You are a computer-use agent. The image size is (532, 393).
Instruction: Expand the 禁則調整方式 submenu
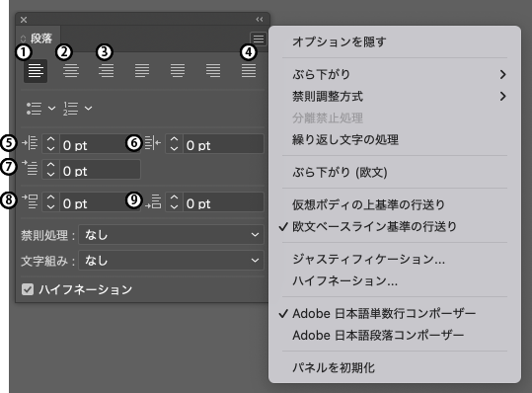pyautogui.click(x=395, y=97)
